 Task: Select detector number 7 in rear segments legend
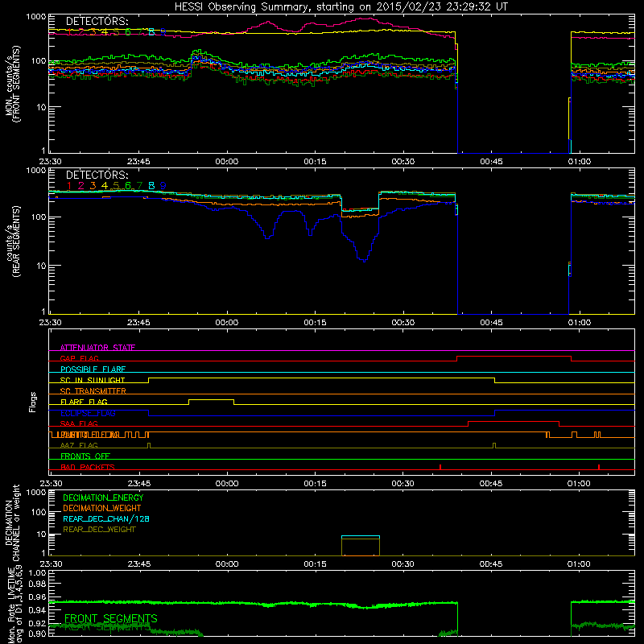tap(139, 186)
